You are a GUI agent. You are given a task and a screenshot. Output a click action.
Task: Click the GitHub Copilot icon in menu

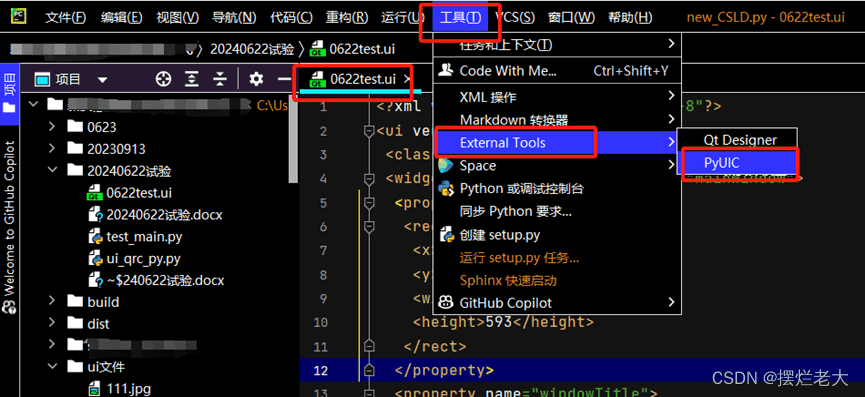tap(445, 303)
